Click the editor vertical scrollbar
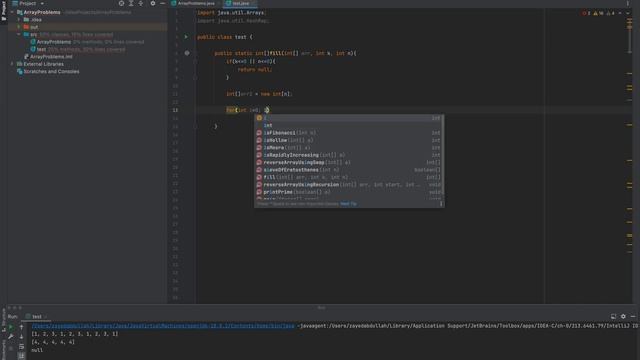This screenshot has width=640, height=360. (631, 36)
